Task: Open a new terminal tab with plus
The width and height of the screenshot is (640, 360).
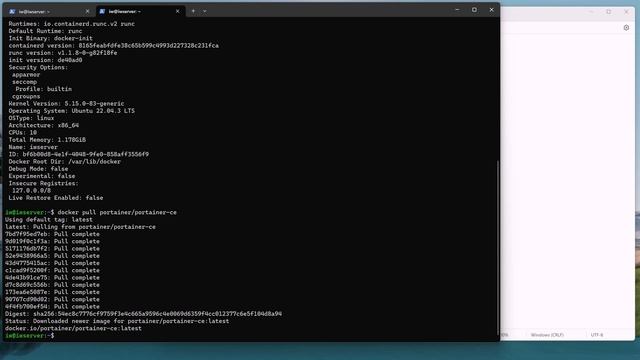Action: click(193, 11)
